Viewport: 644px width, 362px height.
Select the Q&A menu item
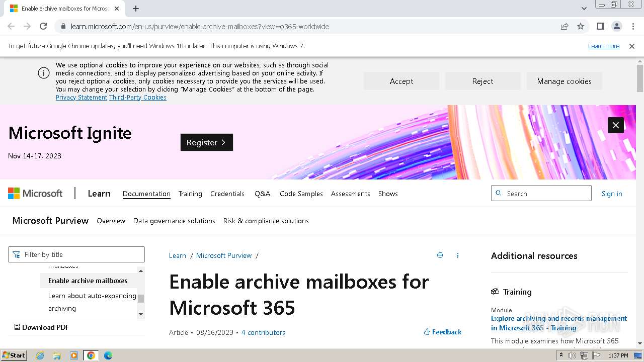pyautogui.click(x=262, y=194)
